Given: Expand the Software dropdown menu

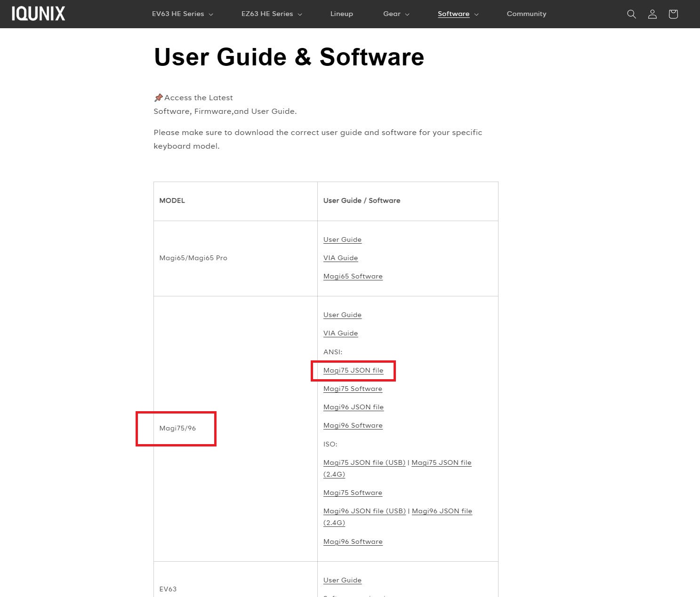Looking at the screenshot, I should click(x=458, y=14).
